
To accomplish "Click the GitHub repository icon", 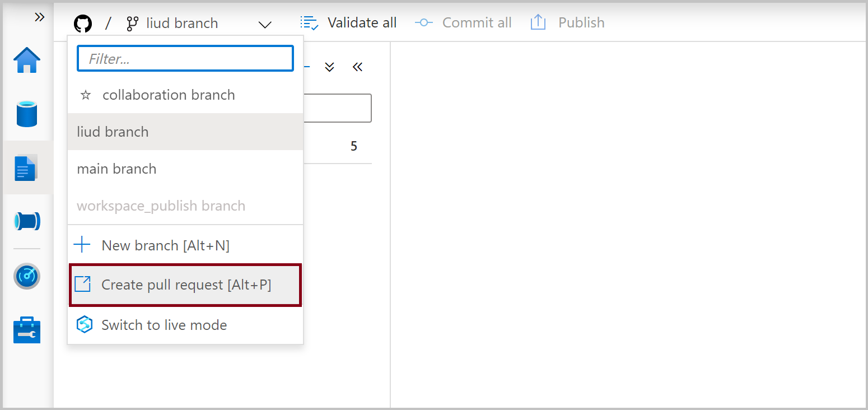I will tap(82, 22).
